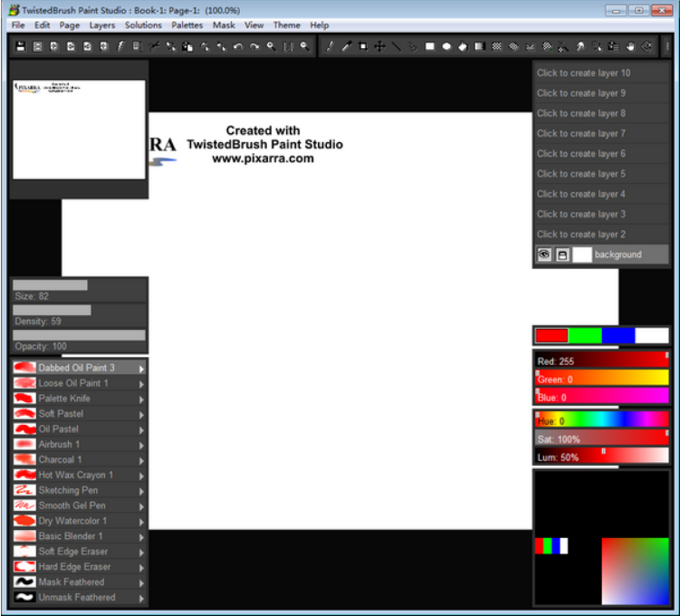Expand the Airbrush 1 brush options arrow

(x=141, y=445)
